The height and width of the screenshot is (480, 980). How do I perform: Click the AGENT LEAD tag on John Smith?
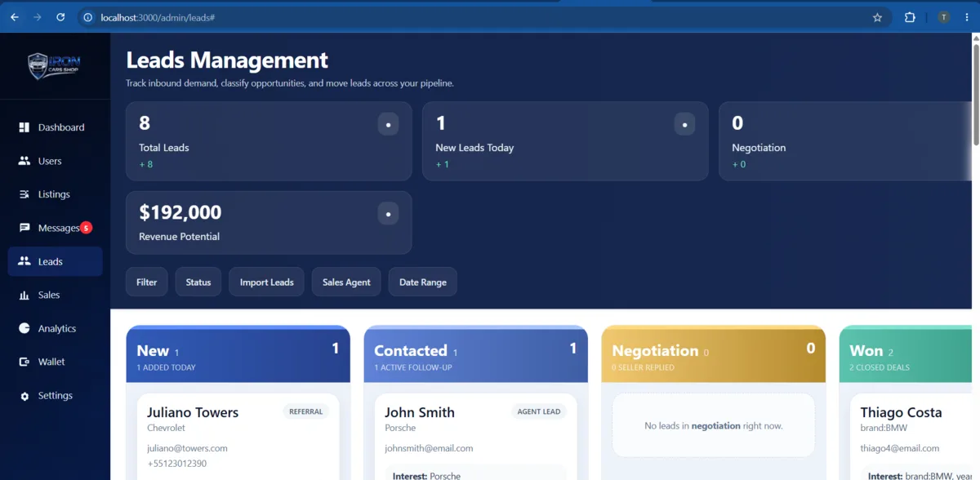tap(539, 411)
